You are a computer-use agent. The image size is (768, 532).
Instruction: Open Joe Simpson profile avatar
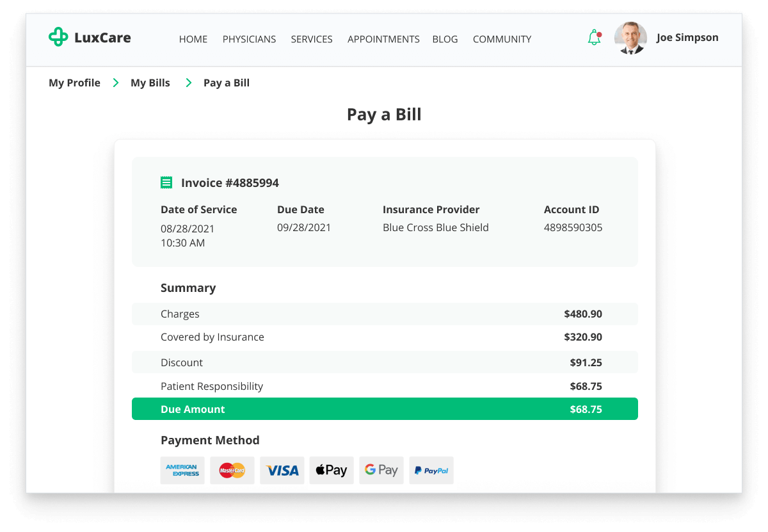pos(630,38)
